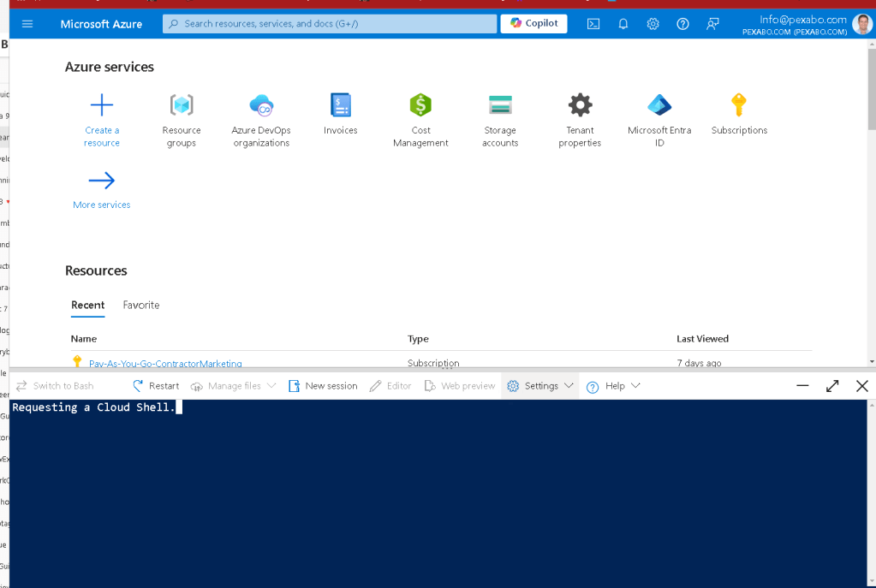Viewport: 876px width, 588px height.
Task: Open Cost Management service icon
Action: 420,104
